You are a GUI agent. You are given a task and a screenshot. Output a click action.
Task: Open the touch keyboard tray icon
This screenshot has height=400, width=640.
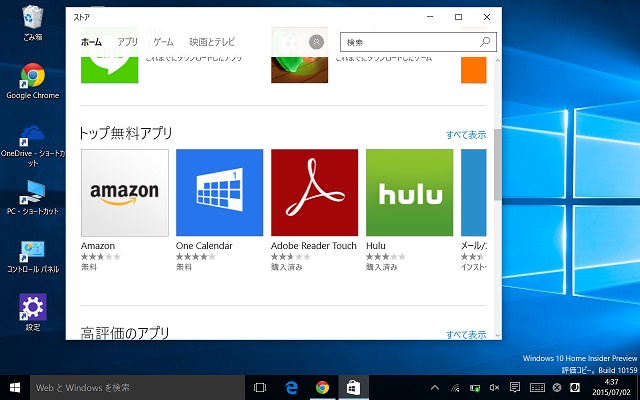click(x=537, y=388)
